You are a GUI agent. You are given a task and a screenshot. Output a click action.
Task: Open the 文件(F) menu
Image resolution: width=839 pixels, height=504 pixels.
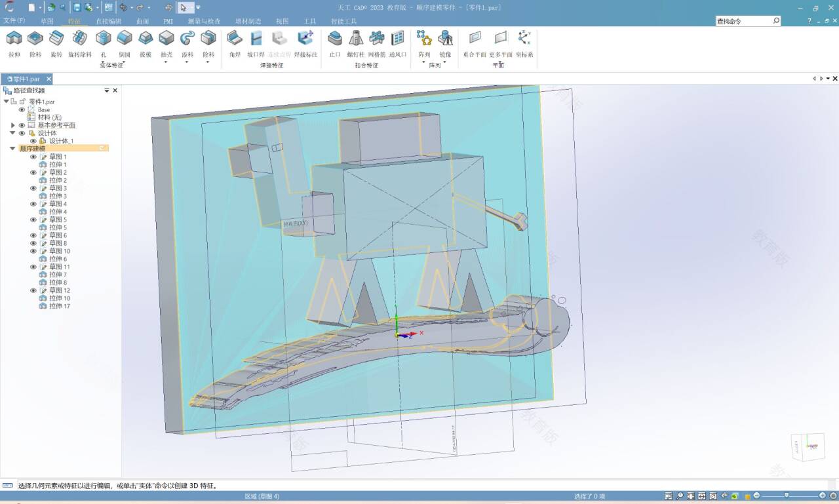[x=14, y=21]
